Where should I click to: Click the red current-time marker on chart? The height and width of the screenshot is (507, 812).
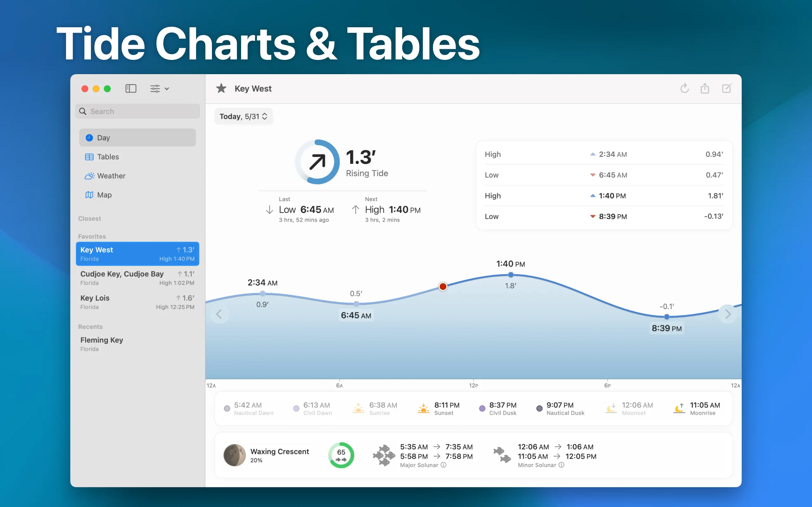443,286
